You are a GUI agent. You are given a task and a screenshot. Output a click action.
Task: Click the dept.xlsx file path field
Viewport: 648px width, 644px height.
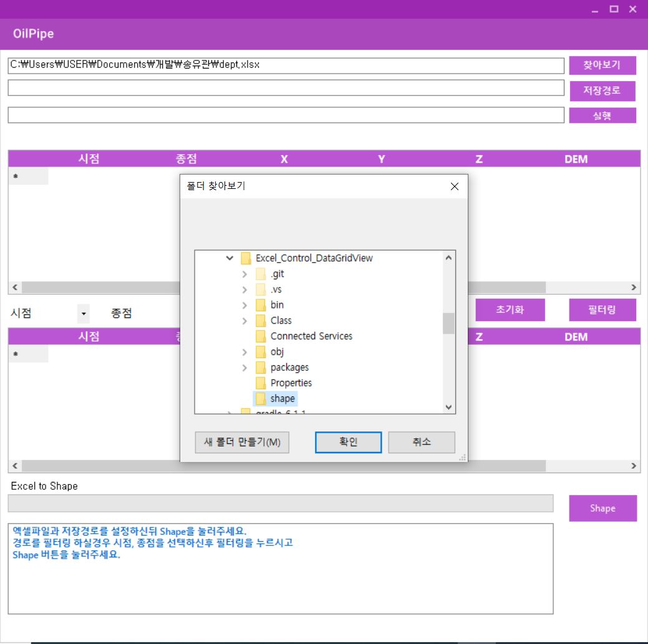[284, 65]
